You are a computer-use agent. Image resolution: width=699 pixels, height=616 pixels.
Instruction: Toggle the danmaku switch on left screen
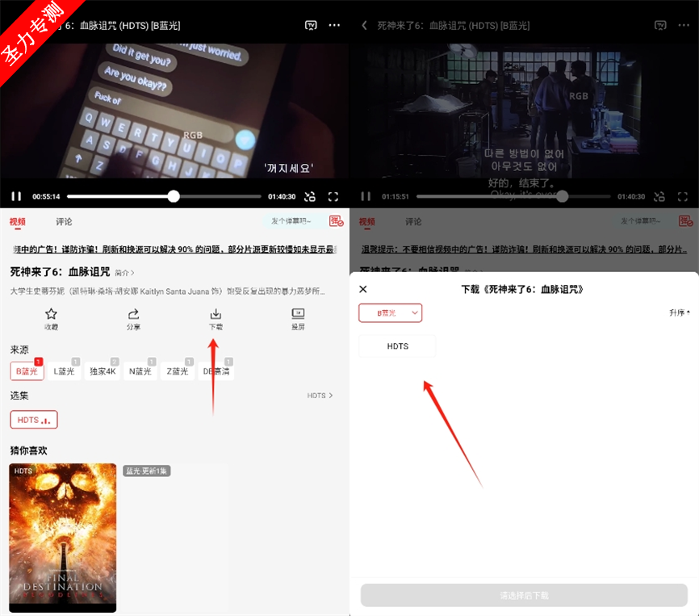click(x=336, y=220)
